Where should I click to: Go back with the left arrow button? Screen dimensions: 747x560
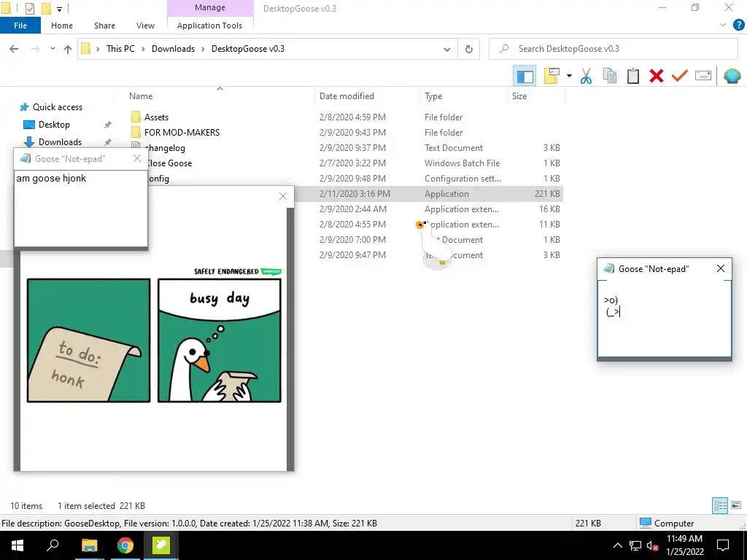(15, 49)
